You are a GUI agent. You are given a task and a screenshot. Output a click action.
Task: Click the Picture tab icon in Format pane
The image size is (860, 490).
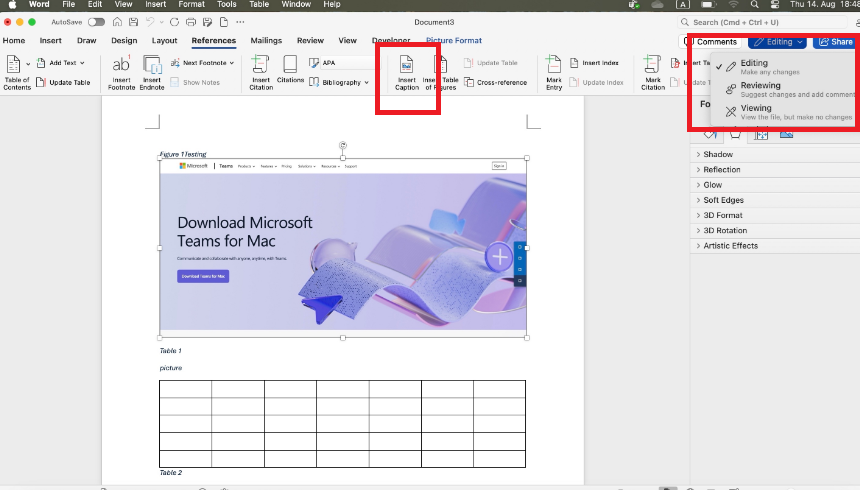pos(786,135)
